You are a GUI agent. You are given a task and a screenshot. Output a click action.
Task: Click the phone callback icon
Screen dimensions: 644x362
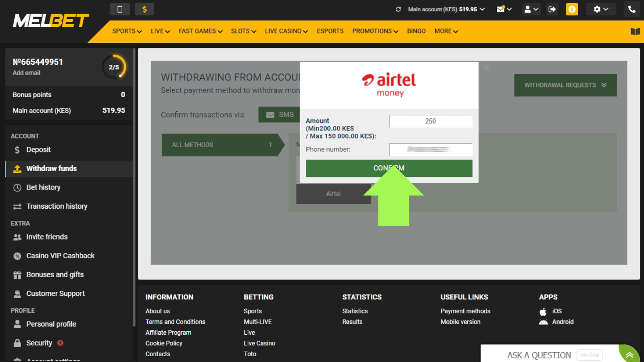(x=631, y=9)
